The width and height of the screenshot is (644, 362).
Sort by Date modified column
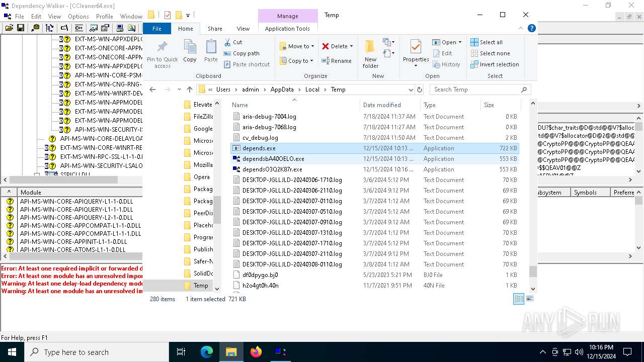[390, 105]
